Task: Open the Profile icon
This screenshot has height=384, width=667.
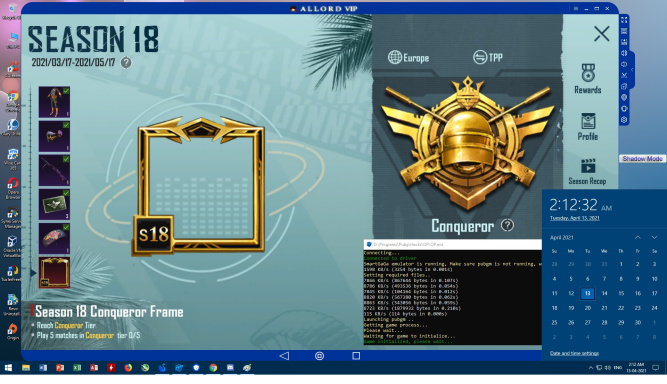Action: pos(588,122)
